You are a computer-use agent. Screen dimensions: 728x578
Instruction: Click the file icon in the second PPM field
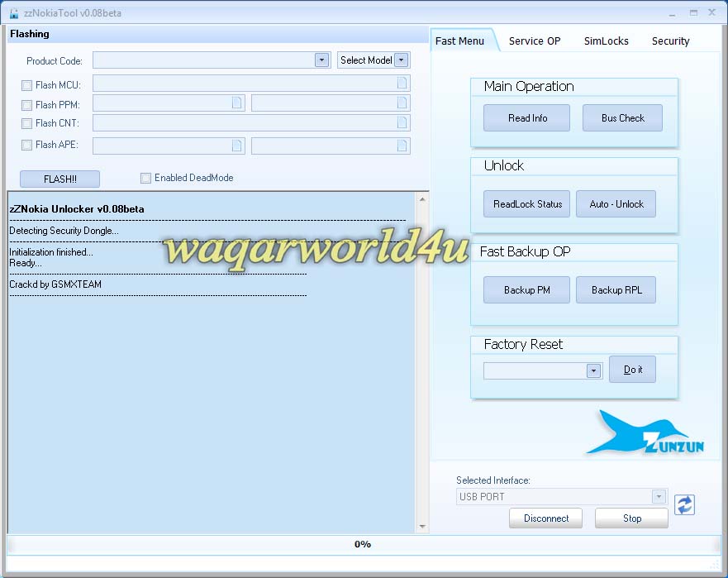coord(403,103)
